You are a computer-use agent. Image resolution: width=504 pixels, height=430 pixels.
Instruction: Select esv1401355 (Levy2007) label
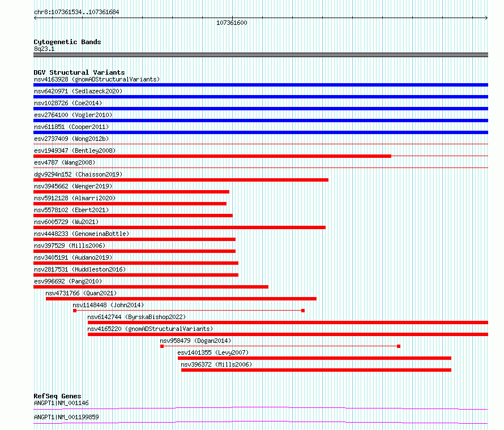click(213, 352)
